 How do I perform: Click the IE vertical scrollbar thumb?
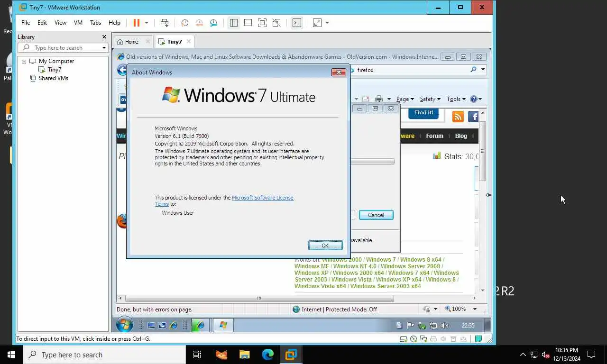483,151
